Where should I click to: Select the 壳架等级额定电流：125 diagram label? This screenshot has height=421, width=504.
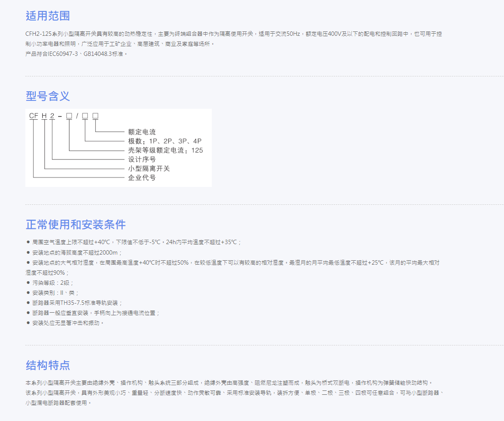166,150
